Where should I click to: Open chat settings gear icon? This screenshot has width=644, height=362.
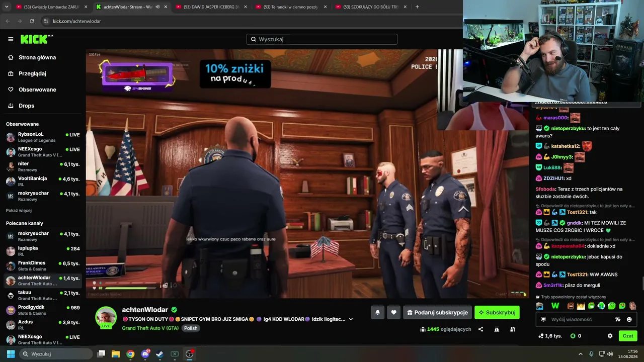coord(610,336)
